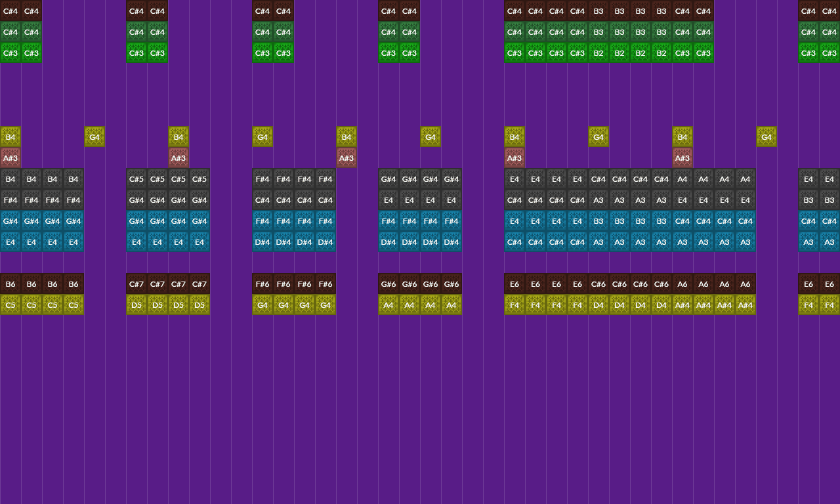Click the first gray A4 note block
The image size is (840, 504).
coord(682,179)
